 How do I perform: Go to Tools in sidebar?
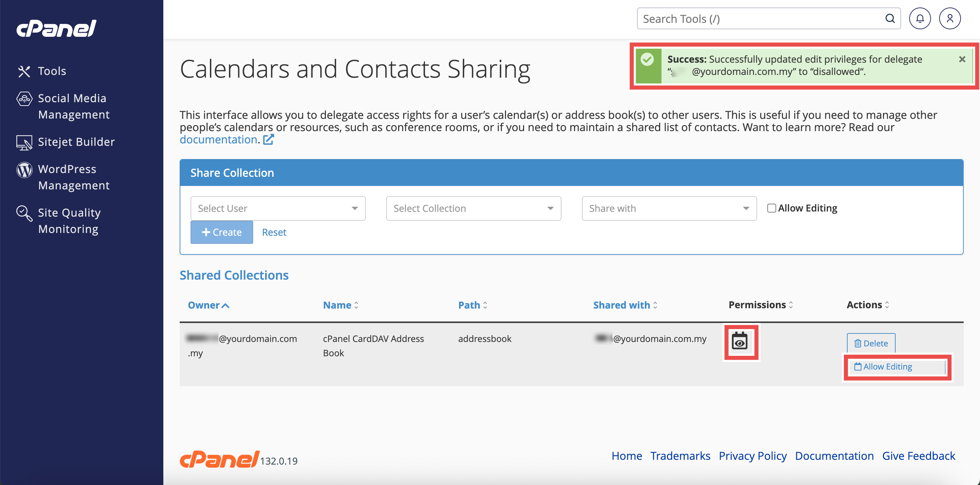coord(52,71)
